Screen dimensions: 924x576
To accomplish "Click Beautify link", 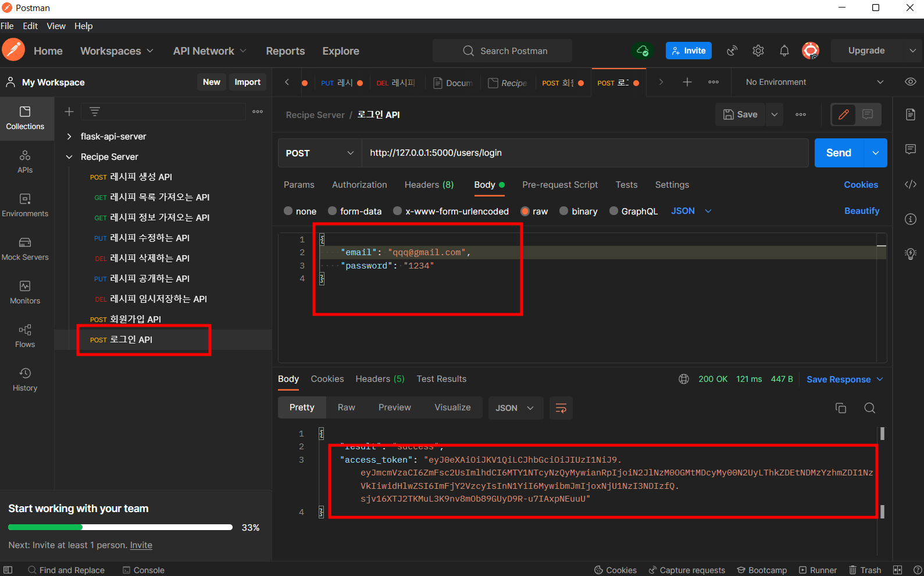I will [862, 211].
